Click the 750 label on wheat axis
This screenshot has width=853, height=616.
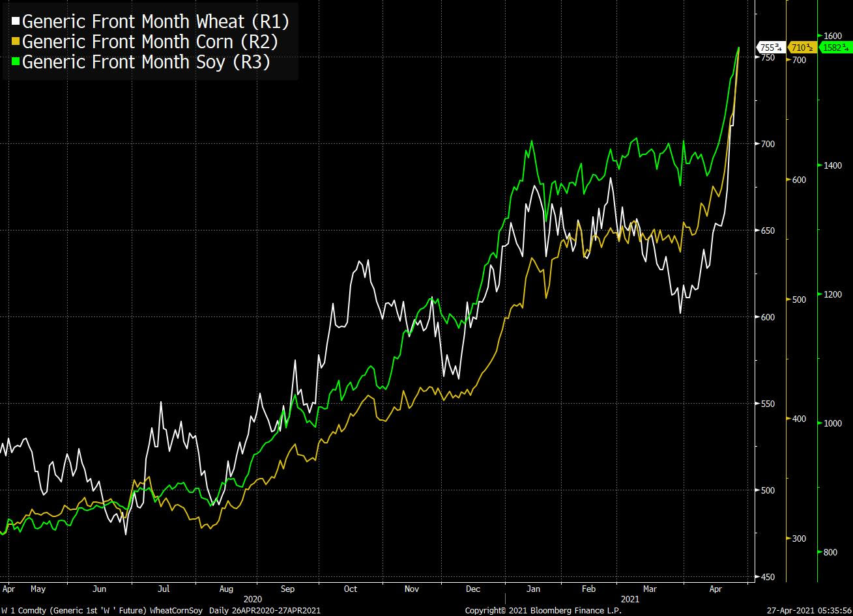(768, 58)
